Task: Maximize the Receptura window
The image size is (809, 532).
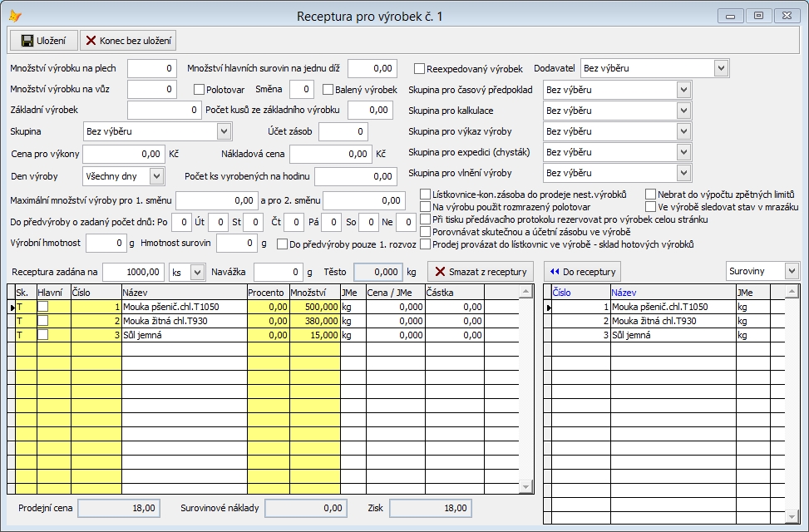Action: [x=758, y=16]
